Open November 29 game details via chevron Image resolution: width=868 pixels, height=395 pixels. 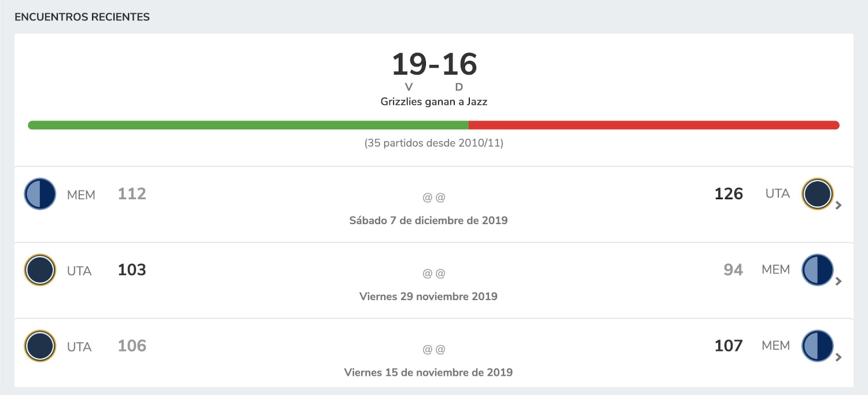point(838,281)
